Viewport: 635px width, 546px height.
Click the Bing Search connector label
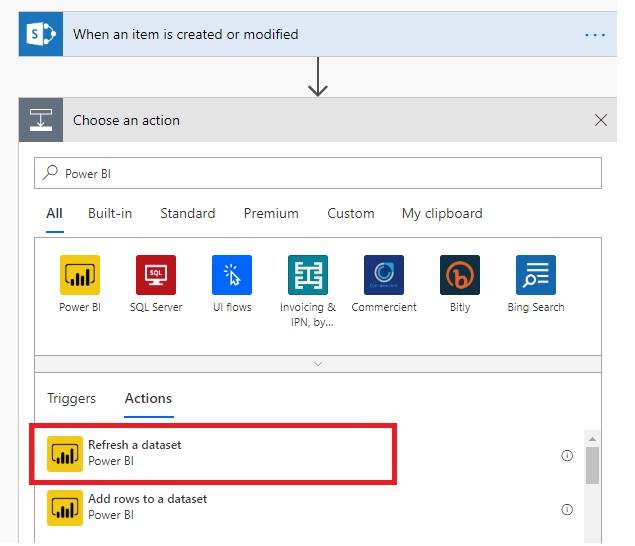tap(536, 307)
